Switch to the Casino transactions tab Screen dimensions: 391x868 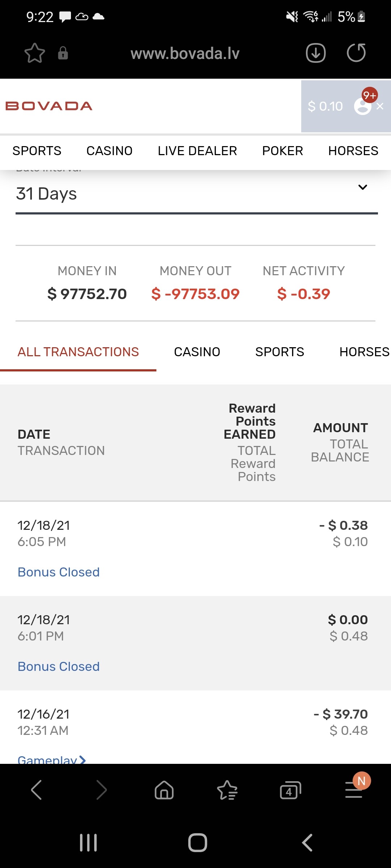(197, 352)
